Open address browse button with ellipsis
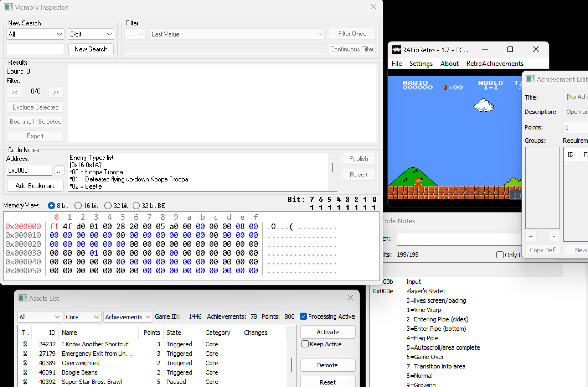This screenshot has height=387, width=588. point(59,171)
